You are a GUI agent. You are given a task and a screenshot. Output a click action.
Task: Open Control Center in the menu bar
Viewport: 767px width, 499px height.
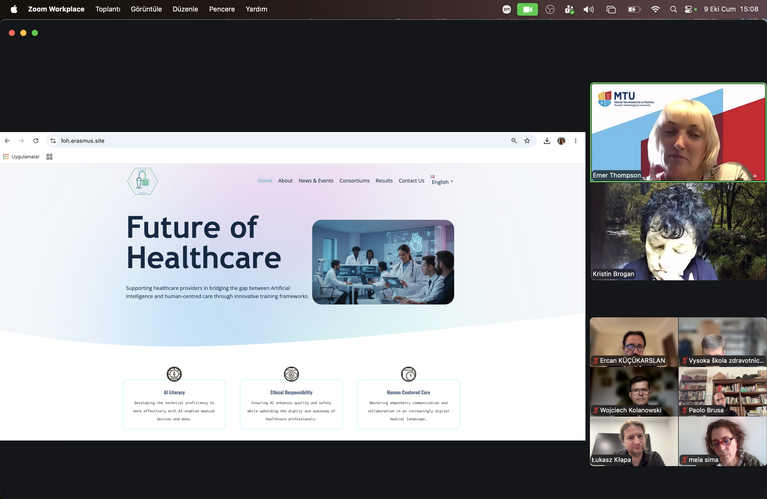(x=690, y=9)
